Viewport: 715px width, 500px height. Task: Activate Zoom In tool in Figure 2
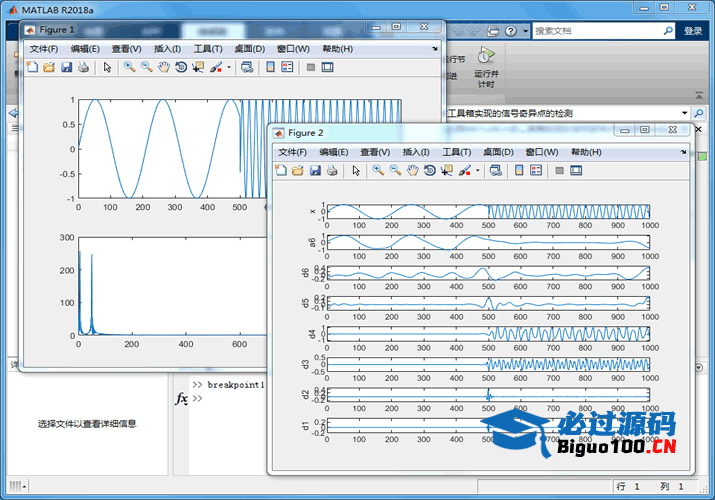point(378,170)
